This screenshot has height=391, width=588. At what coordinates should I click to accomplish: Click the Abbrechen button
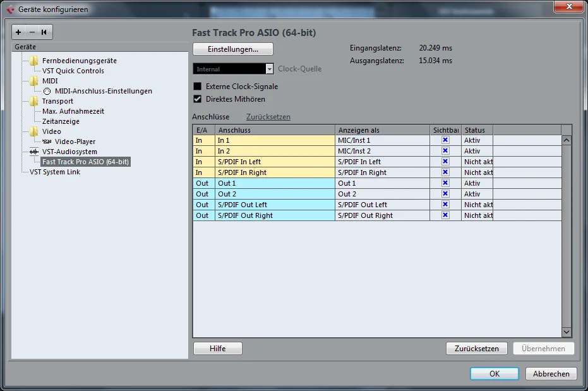(x=551, y=374)
